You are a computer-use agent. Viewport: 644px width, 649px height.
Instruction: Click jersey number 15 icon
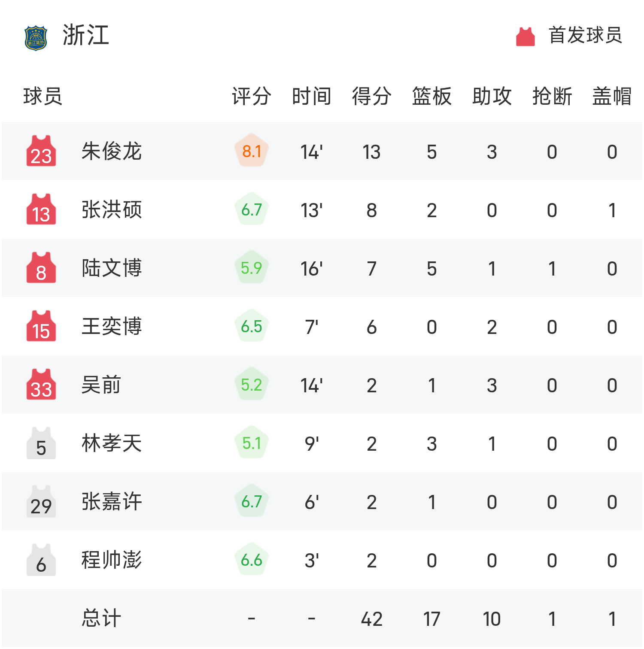coord(41,326)
